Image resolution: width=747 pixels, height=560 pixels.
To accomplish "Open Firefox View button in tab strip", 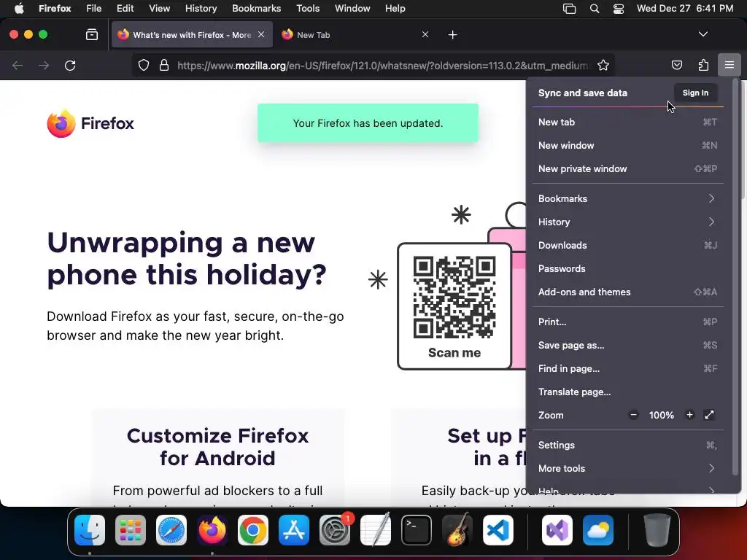I will (x=92, y=34).
